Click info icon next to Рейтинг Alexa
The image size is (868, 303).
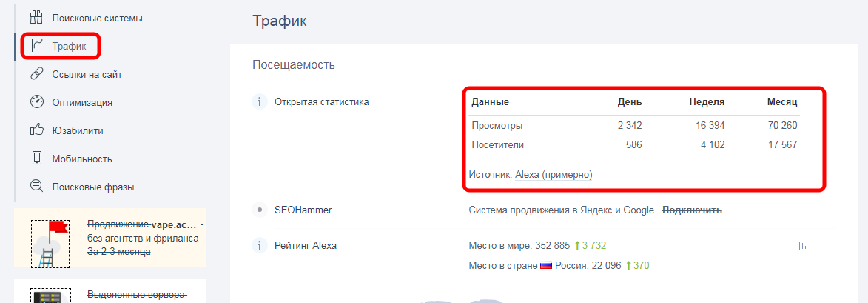(x=259, y=245)
